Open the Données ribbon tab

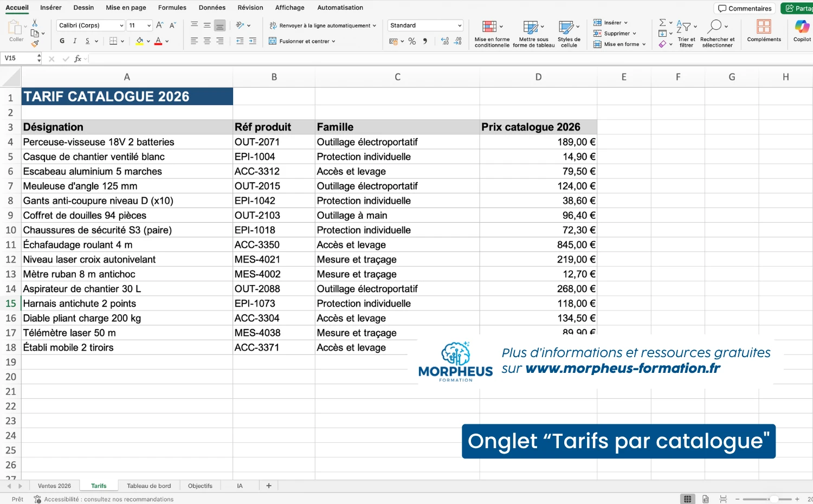pos(212,8)
